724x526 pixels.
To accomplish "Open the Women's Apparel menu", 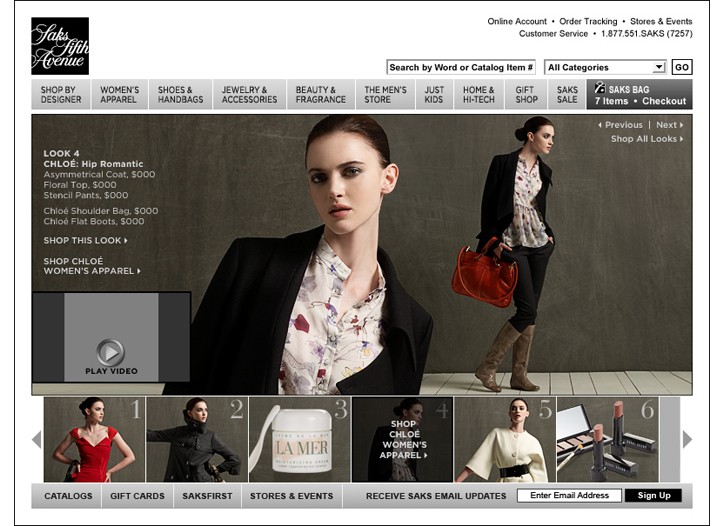I will [x=120, y=95].
